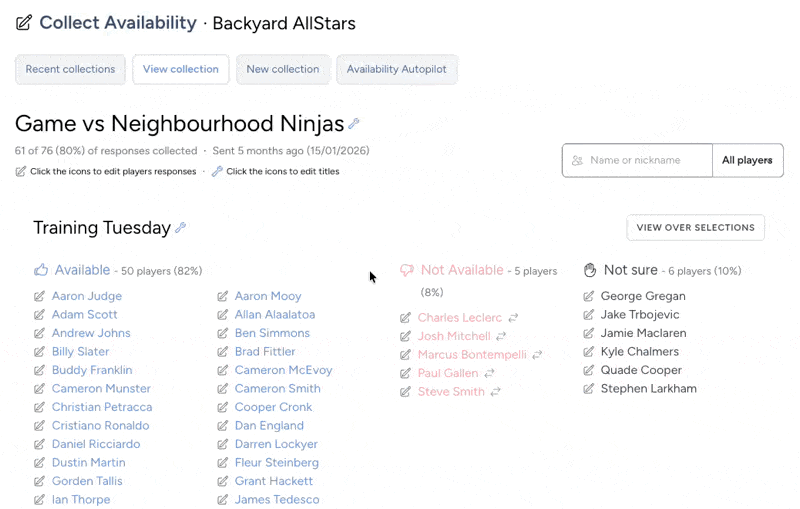Edit Ben Simmons' response icon
This screenshot has width=800, height=509.
222,333
